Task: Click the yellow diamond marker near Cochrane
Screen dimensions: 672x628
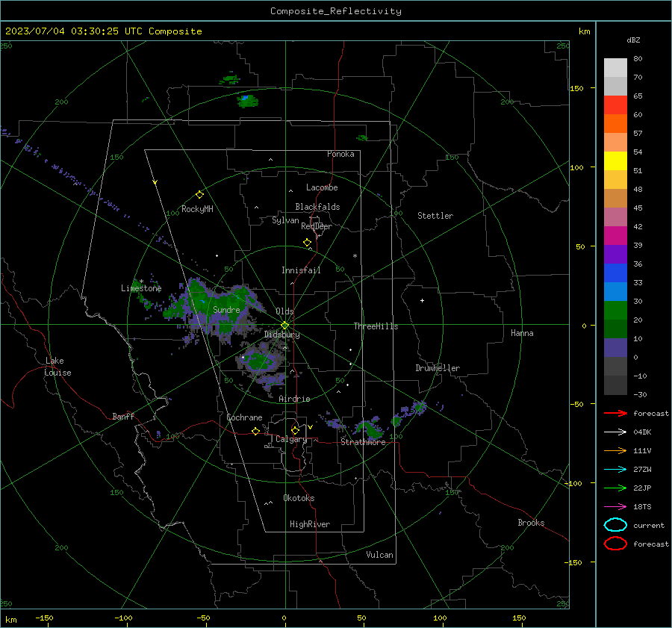Action: (256, 432)
